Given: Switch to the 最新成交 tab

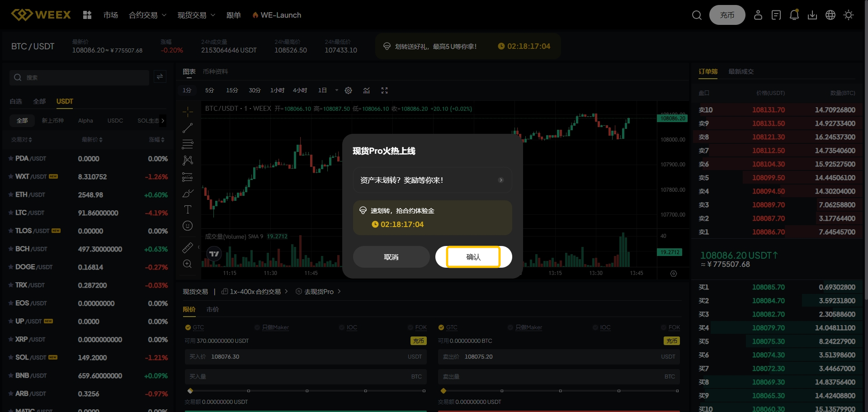Looking at the screenshot, I should pos(741,71).
